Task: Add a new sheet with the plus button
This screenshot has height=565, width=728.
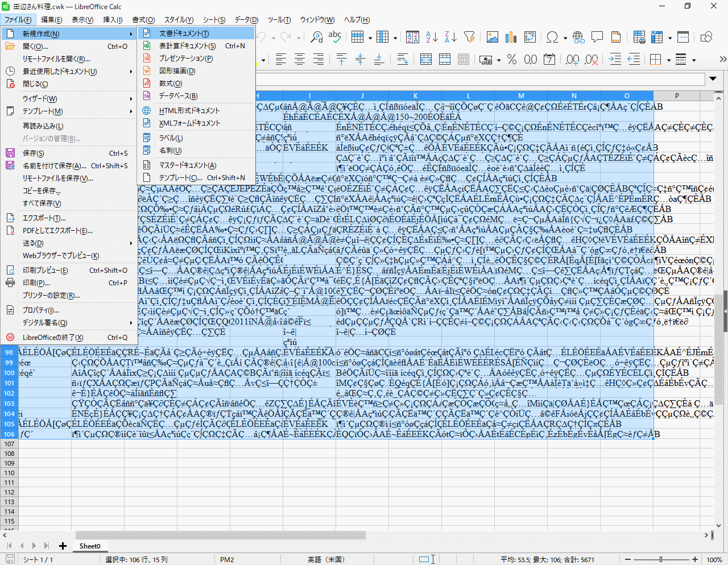Action: click(63, 546)
